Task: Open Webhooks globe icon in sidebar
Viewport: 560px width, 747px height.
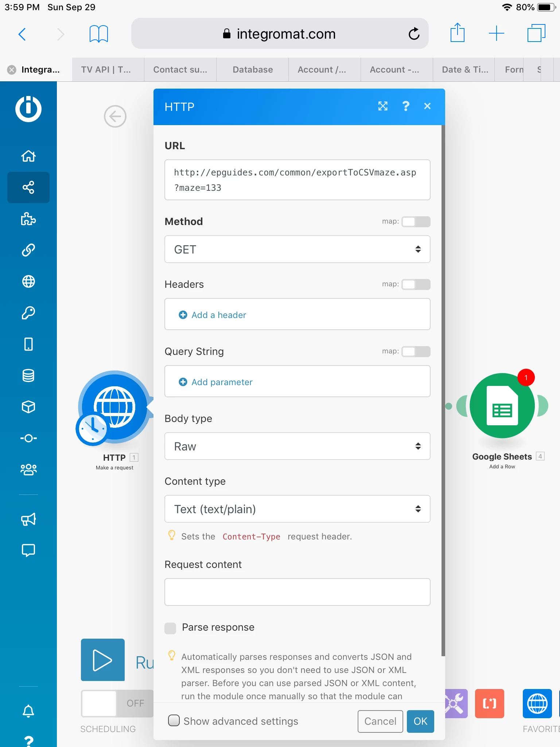Action: pos(28,282)
